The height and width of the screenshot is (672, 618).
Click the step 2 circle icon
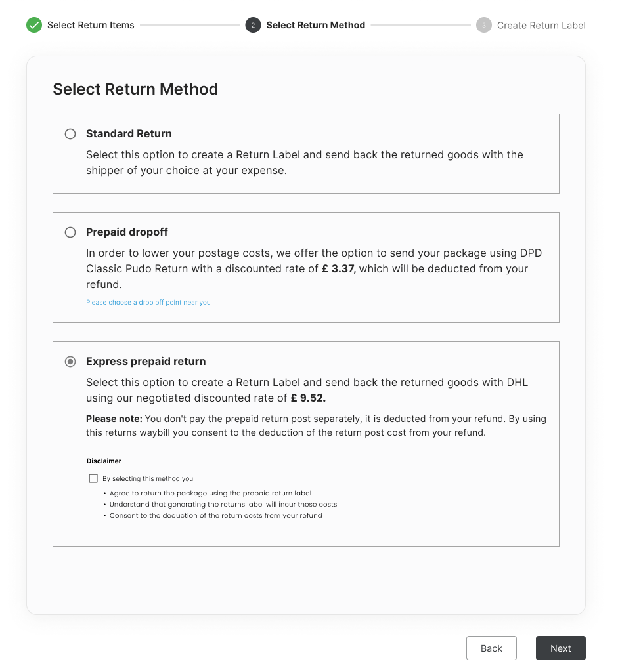[x=253, y=25]
